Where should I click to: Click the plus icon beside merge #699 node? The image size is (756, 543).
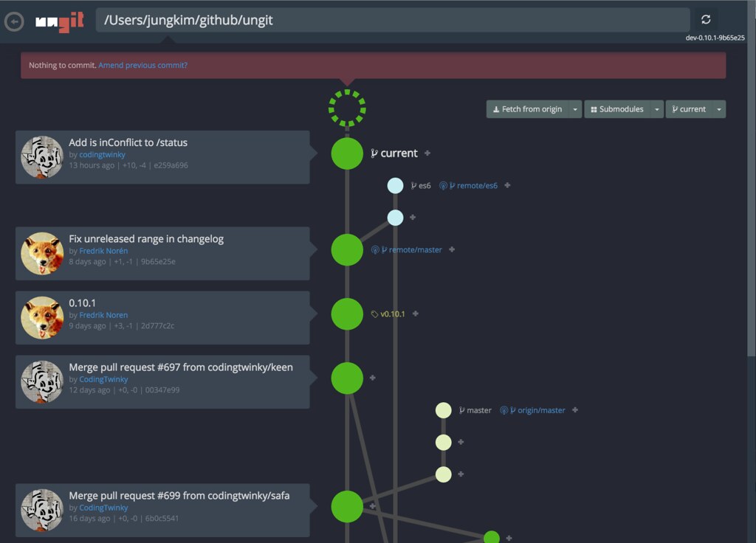click(373, 506)
